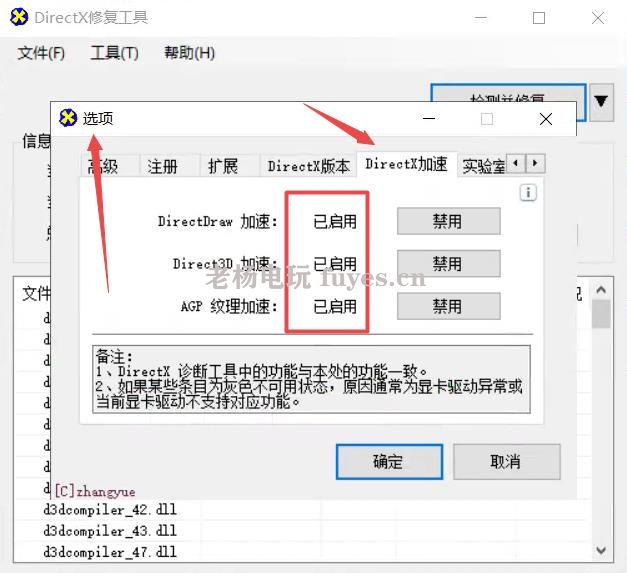Open the 工具(T) menu
The image size is (627, 573).
point(114,53)
